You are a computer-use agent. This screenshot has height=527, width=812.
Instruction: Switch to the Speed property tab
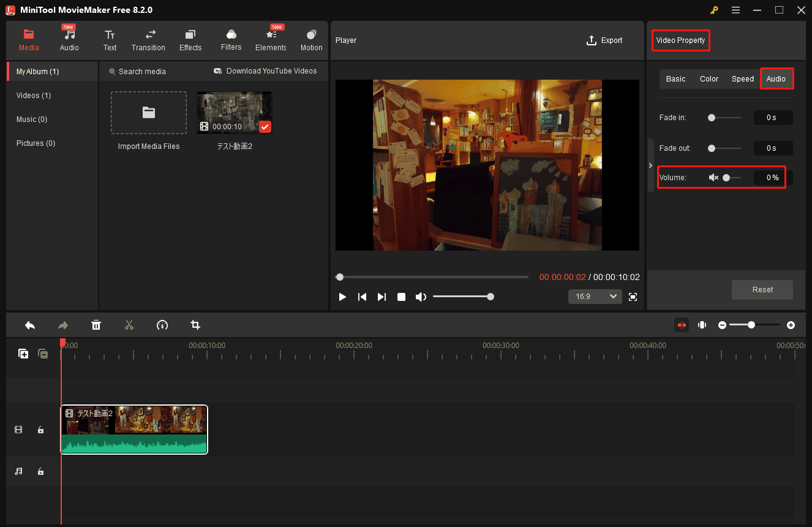743,79
